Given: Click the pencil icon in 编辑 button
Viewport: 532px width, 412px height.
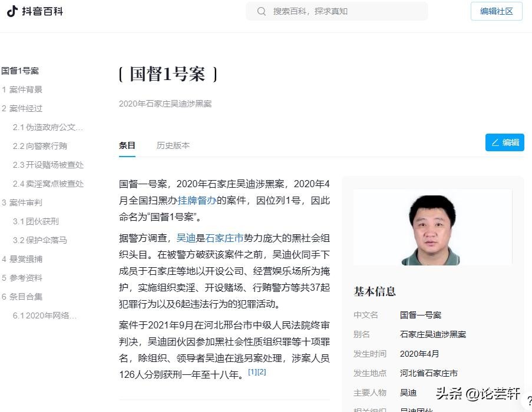Looking at the screenshot, I should pos(495,142).
